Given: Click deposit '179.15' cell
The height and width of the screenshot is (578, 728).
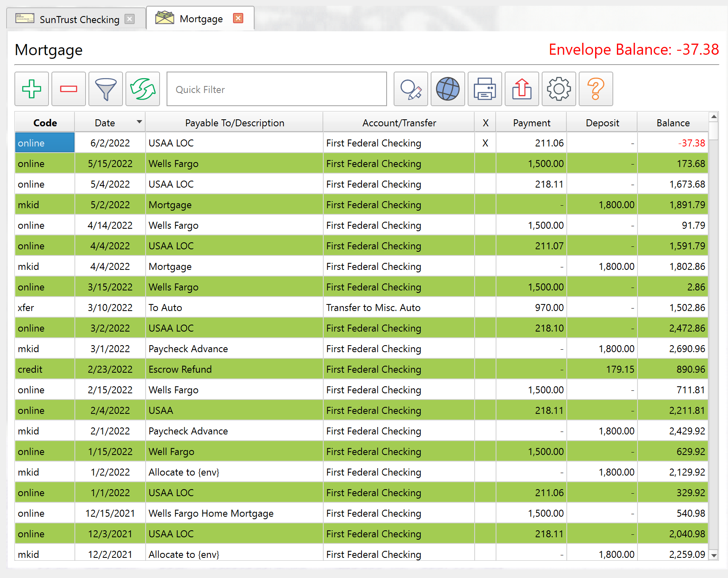Looking at the screenshot, I should [x=602, y=369].
